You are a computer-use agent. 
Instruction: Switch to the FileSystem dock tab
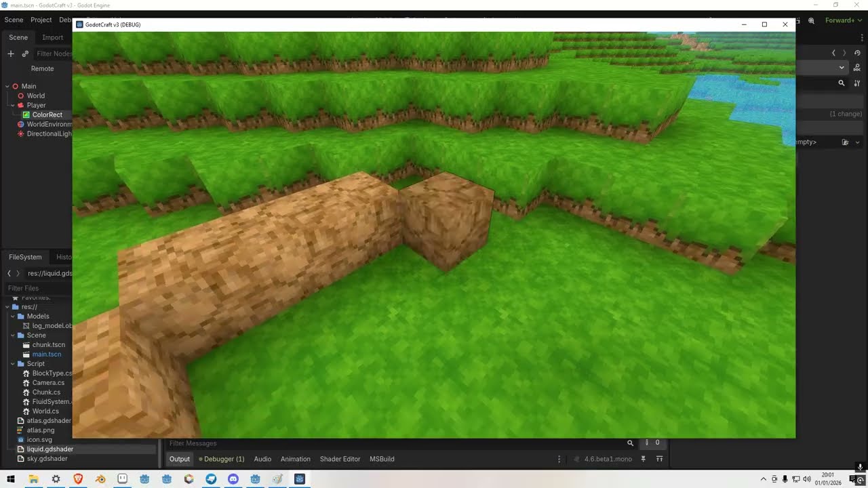click(x=25, y=257)
